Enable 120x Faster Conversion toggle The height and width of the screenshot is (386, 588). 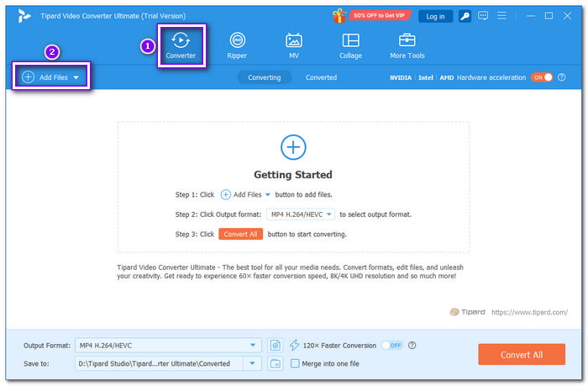[392, 345]
